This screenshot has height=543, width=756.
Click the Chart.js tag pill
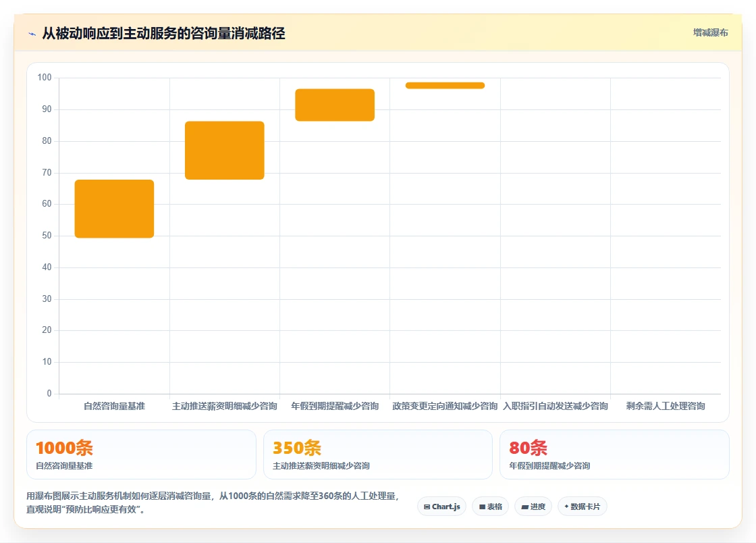(x=441, y=507)
